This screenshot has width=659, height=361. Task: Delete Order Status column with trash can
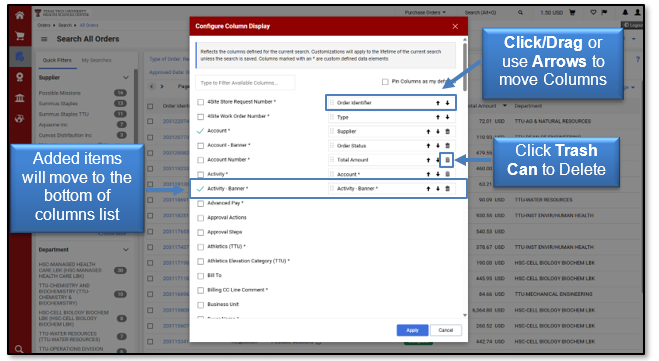pos(447,146)
